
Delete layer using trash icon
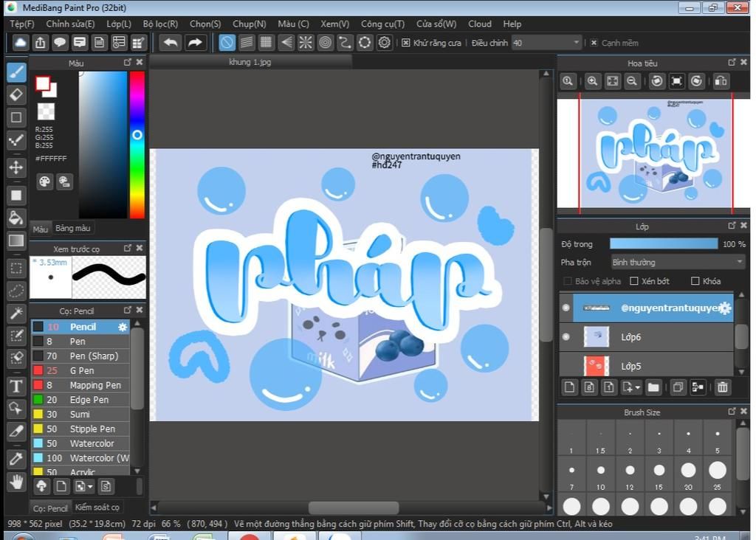click(x=722, y=387)
